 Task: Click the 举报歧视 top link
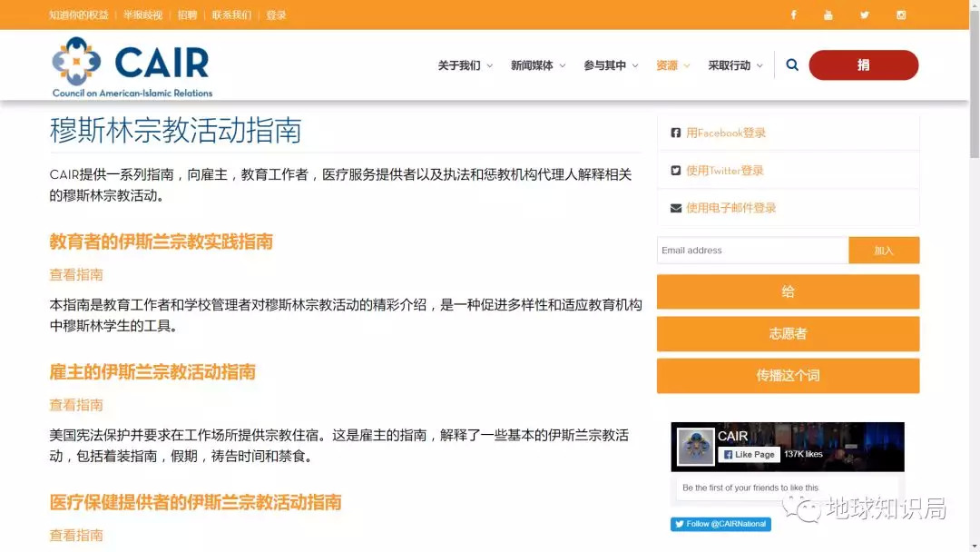point(142,15)
